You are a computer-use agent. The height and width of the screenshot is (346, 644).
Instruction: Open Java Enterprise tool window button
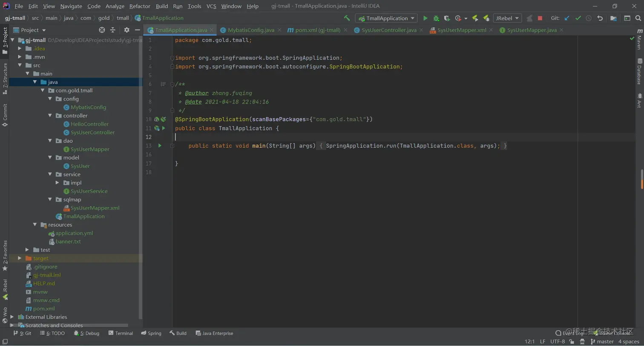(214, 333)
